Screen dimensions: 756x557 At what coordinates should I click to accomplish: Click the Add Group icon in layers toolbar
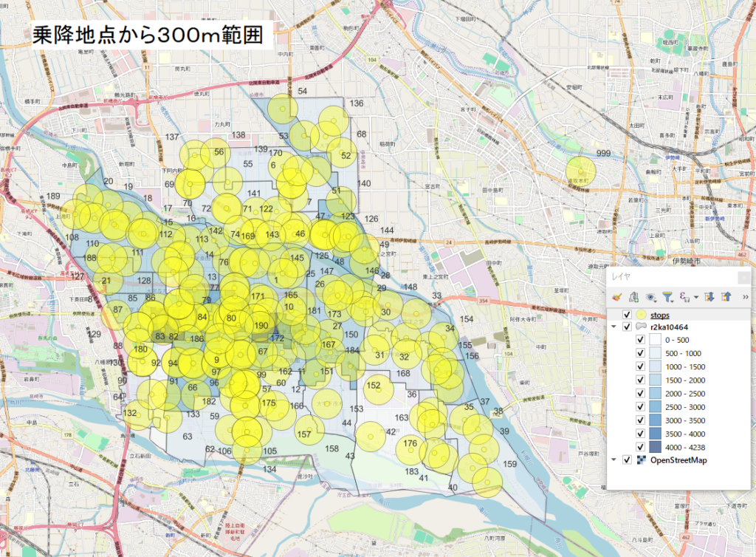pyautogui.click(x=633, y=297)
